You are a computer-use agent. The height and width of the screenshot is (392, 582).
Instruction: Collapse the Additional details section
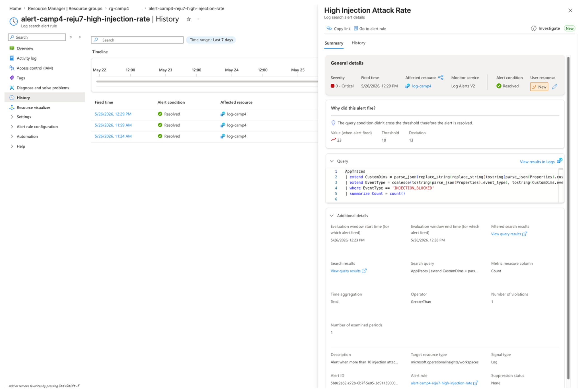click(332, 216)
